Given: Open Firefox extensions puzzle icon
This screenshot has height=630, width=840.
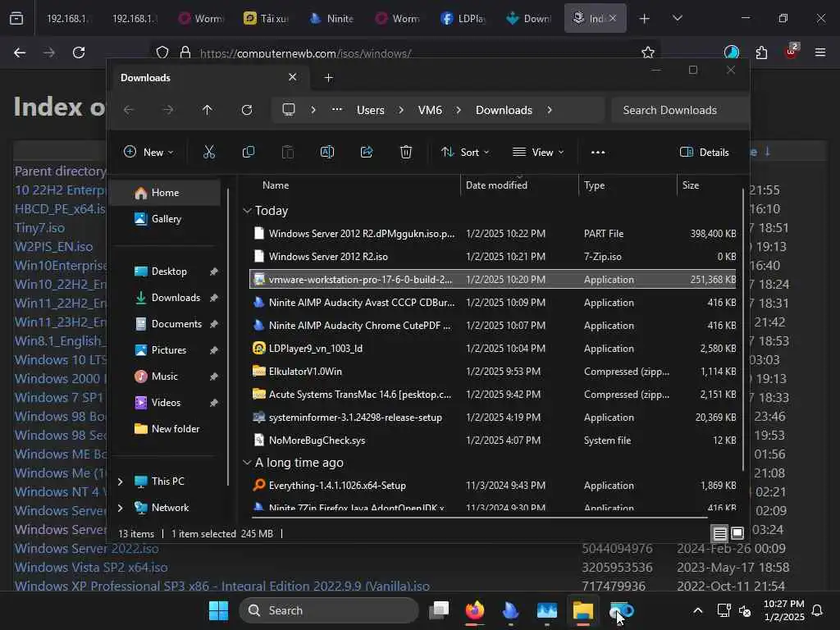Looking at the screenshot, I should [761, 52].
